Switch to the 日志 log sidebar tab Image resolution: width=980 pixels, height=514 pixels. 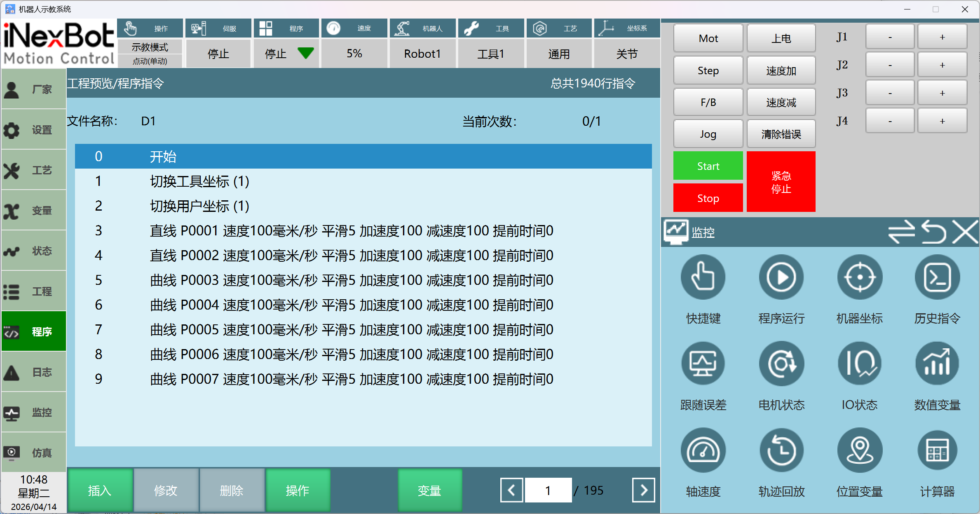pos(34,372)
